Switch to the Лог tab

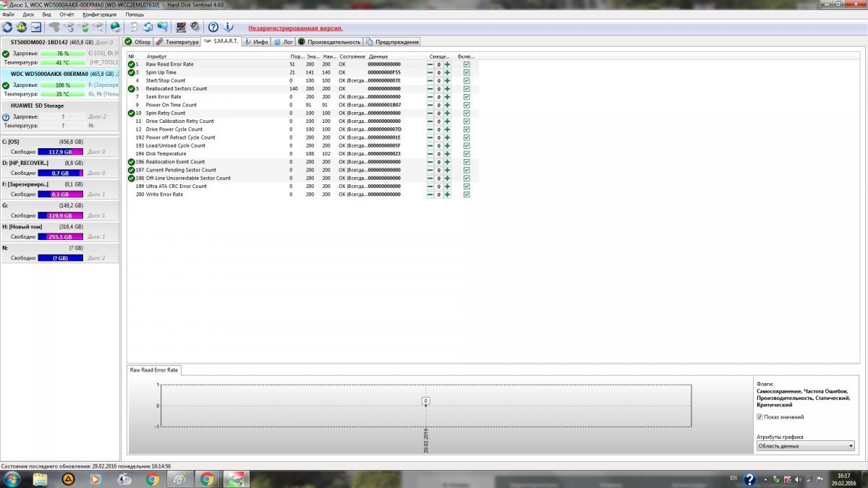[x=284, y=42]
